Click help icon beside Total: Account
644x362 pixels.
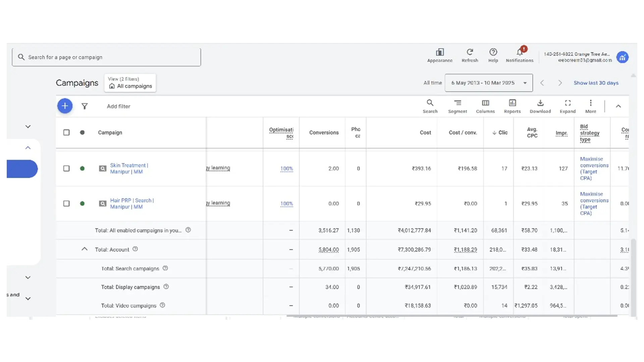pos(135,249)
